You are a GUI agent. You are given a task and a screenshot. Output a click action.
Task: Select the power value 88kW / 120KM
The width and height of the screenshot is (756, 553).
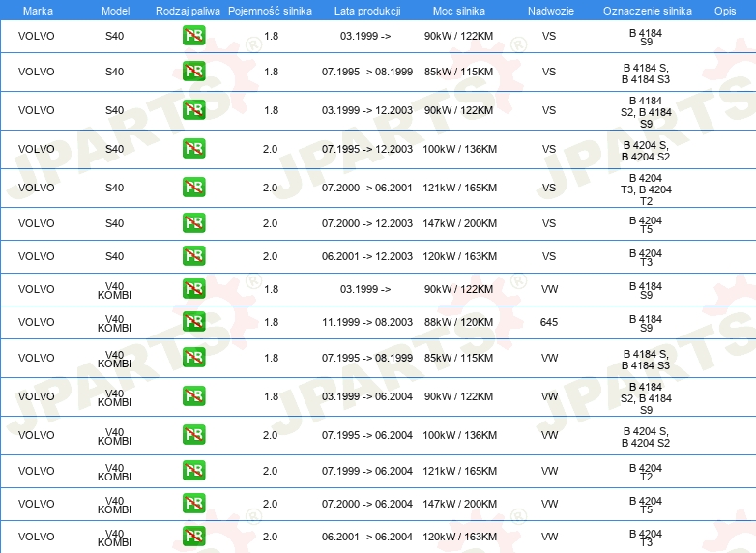pos(458,322)
